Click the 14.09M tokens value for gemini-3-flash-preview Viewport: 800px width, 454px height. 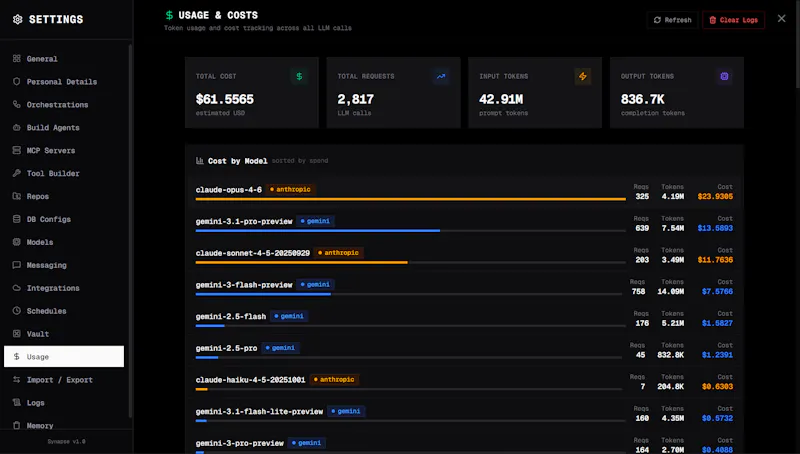(670, 291)
